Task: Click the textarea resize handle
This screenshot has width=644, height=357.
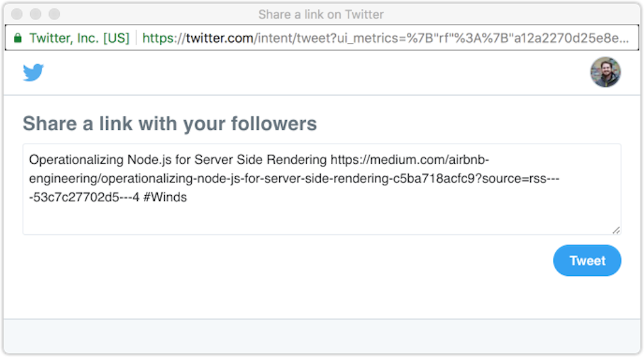Action: pyautogui.click(x=616, y=230)
